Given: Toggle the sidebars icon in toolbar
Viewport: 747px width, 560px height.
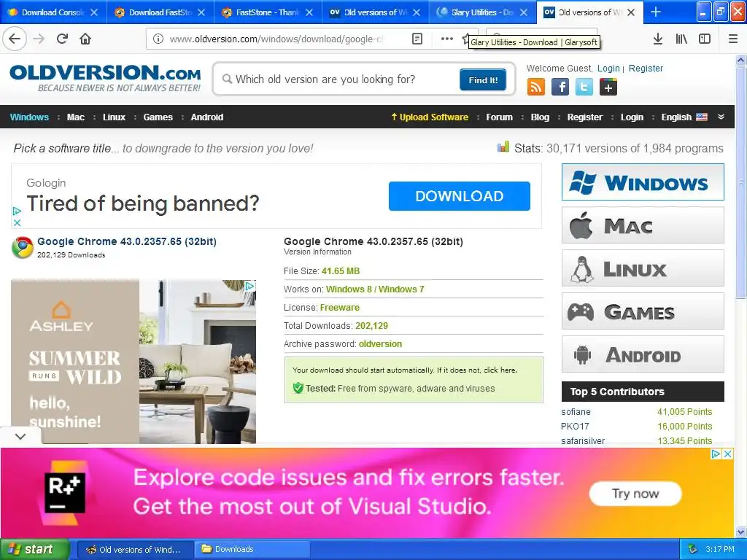Looking at the screenshot, I should 705,39.
